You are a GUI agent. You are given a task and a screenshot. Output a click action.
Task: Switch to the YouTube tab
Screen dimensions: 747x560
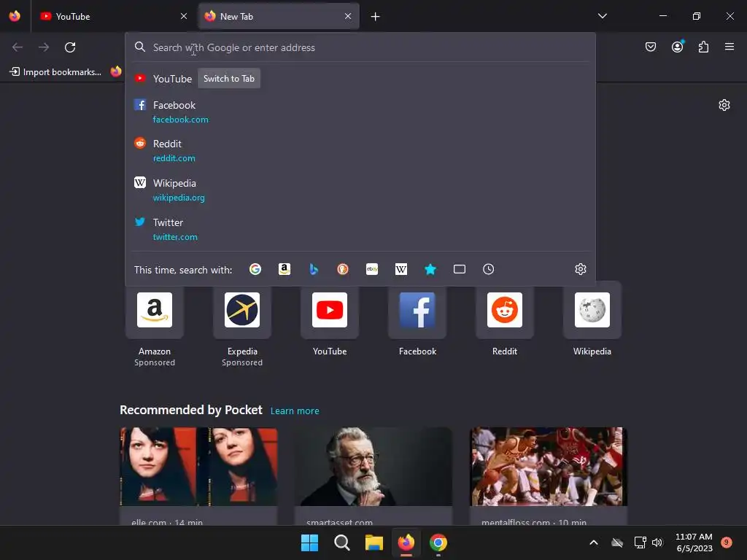(x=114, y=16)
